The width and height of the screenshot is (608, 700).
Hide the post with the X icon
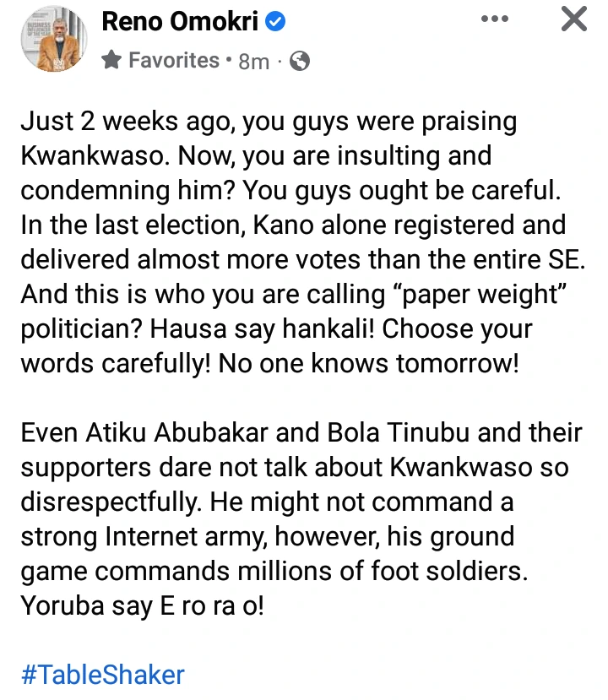574,19
